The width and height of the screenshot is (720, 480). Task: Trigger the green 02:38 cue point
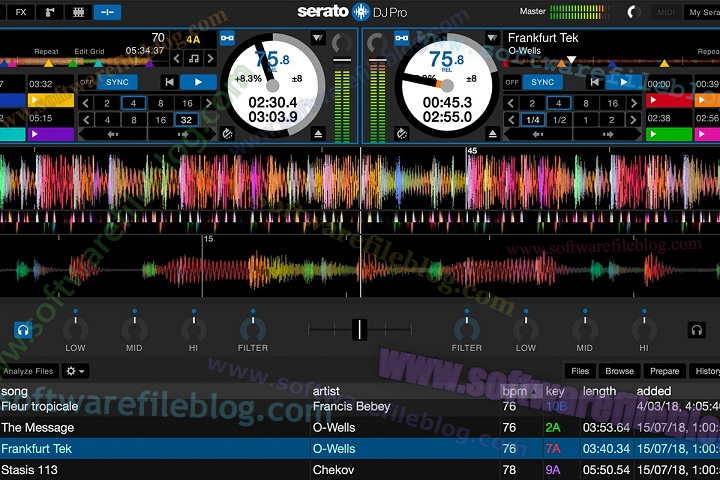(x=669, y=134)
